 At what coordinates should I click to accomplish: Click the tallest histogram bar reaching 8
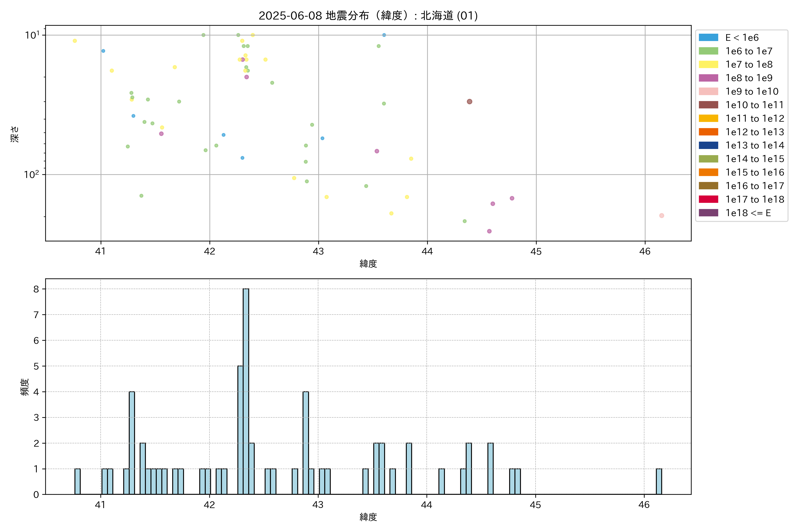click(246, 390)
